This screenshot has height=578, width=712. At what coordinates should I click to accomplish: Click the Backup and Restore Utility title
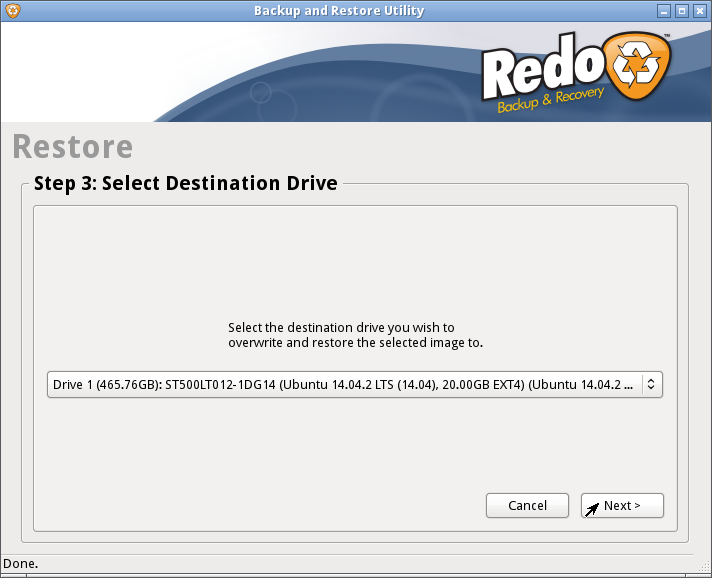[339, 11]
